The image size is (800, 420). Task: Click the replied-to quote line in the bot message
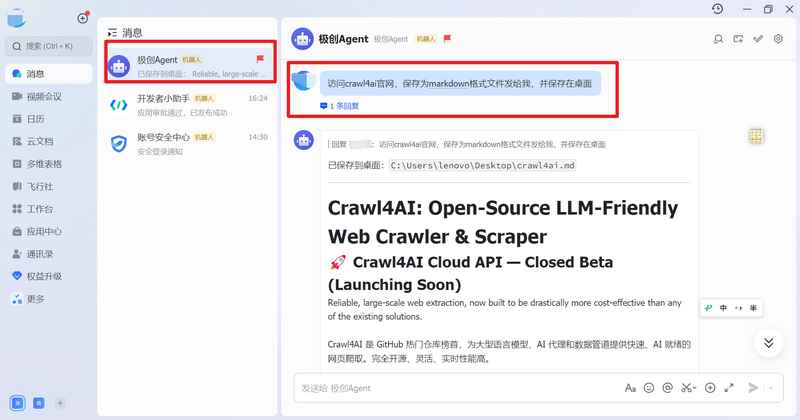coord(468,144)
